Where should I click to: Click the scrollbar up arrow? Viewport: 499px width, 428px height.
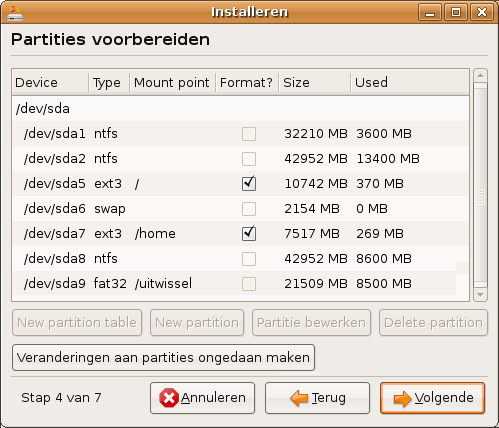[x=480, y=75]
